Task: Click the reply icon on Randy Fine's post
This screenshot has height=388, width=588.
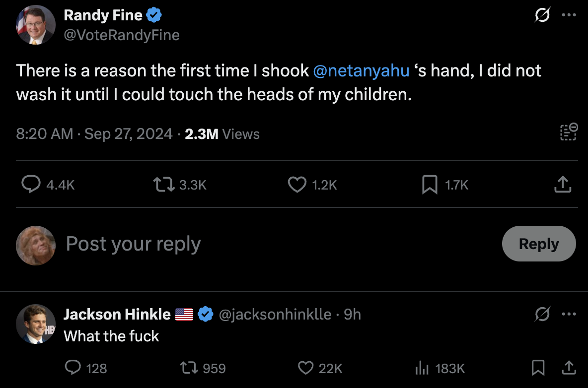Action: point(31,185)
